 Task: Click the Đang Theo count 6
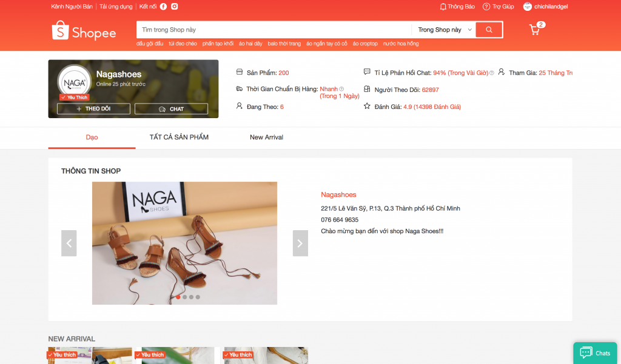[281, 107]
